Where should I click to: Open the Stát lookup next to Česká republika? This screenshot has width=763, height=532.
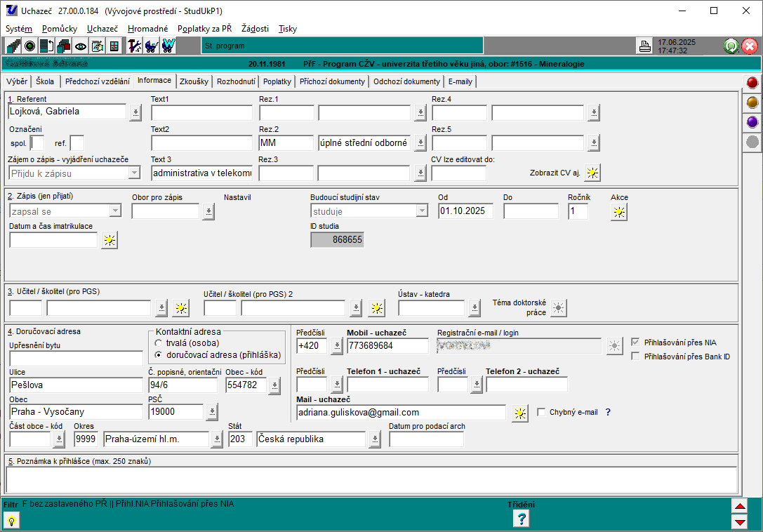(375, 439)
